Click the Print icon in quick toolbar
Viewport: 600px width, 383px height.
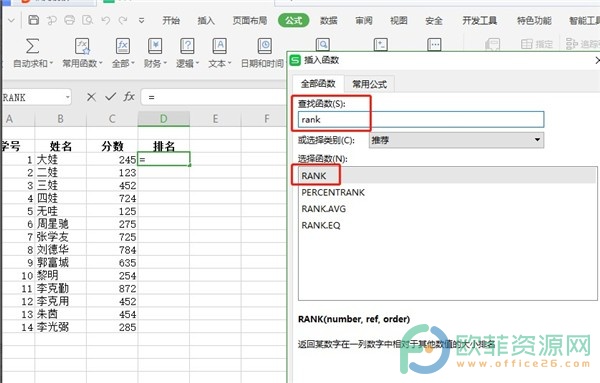pyautogui.click(x=69, y=20)
